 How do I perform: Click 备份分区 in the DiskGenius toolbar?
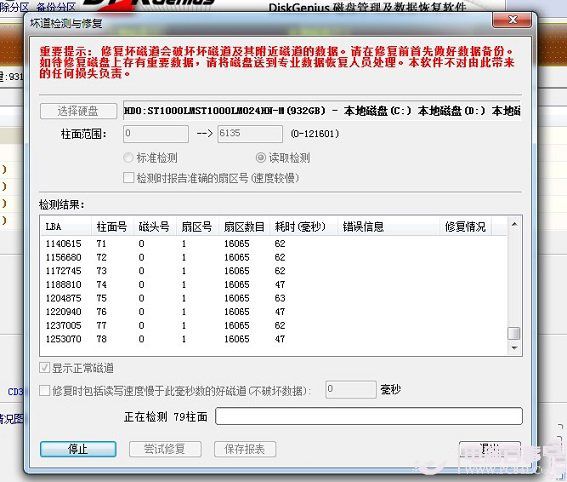(x=56, y=6)
